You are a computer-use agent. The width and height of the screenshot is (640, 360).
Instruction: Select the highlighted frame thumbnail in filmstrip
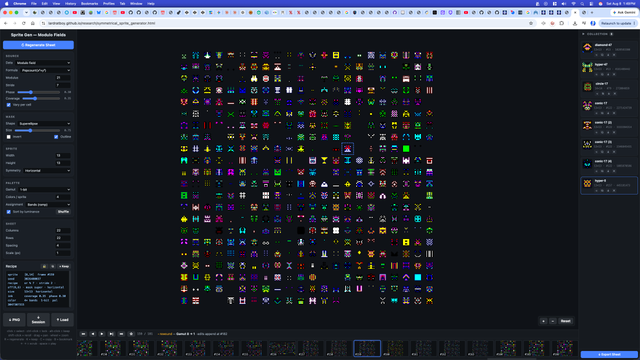coord(367,349)
